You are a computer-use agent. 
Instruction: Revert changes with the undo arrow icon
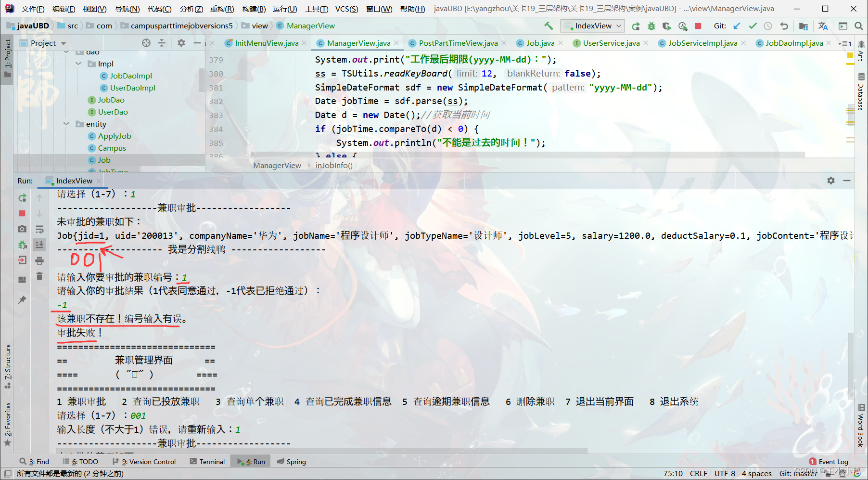coord(784,26)
